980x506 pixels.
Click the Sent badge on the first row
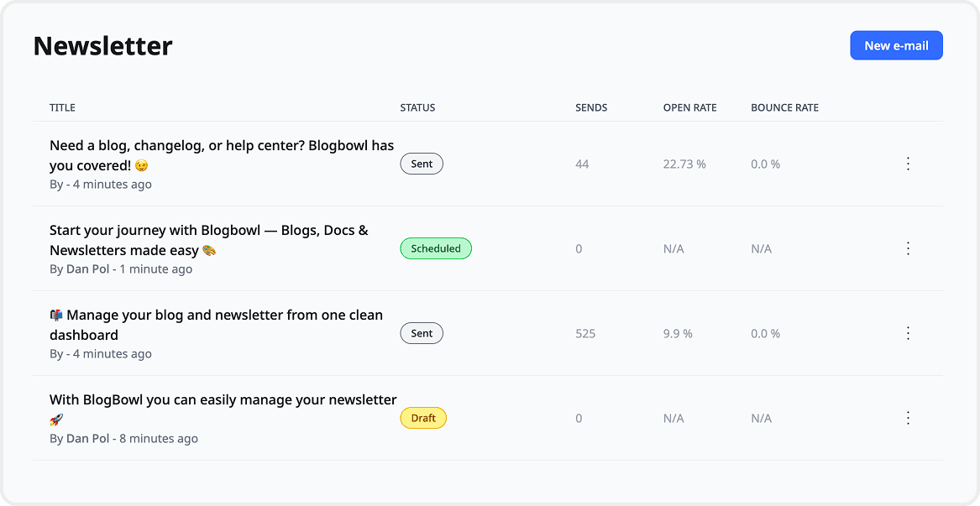[422, 164]
